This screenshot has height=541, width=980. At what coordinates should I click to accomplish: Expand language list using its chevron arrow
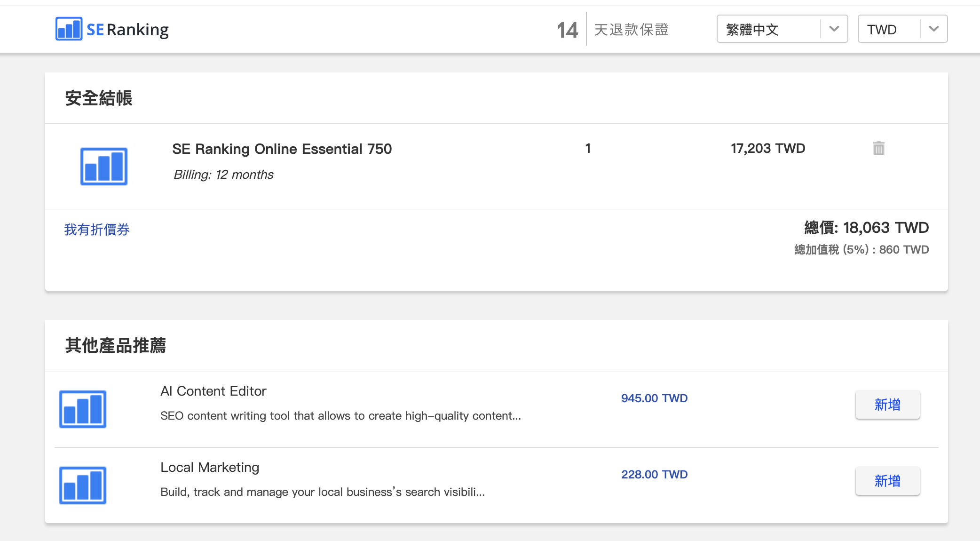click(834, 29)
